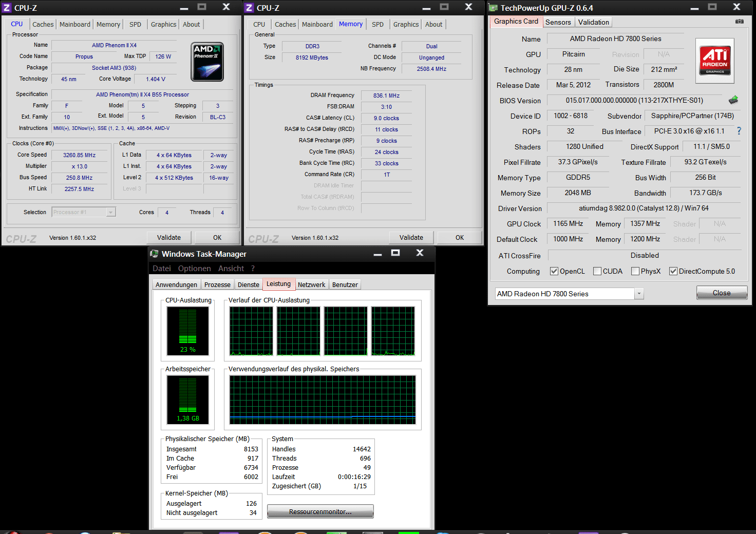Open About tab in CPU-Z memory window
756x534 pixels.
pos(434,24)
